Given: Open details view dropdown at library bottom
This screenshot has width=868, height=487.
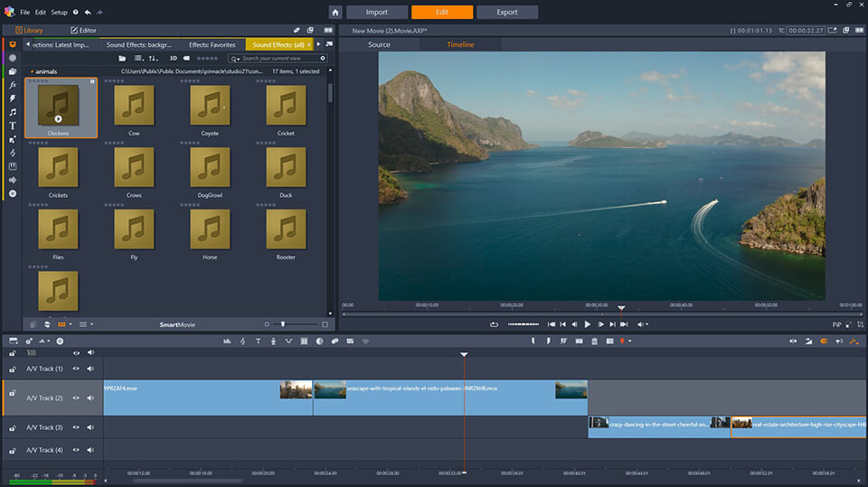Looking at the screenshot, I should [x=92, y=324].
